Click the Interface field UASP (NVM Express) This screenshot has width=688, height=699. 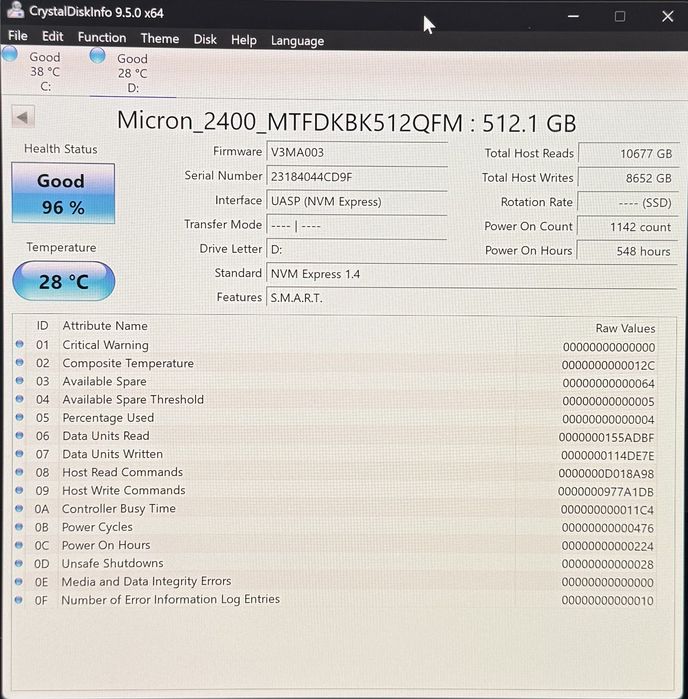(x=357, y=201)
